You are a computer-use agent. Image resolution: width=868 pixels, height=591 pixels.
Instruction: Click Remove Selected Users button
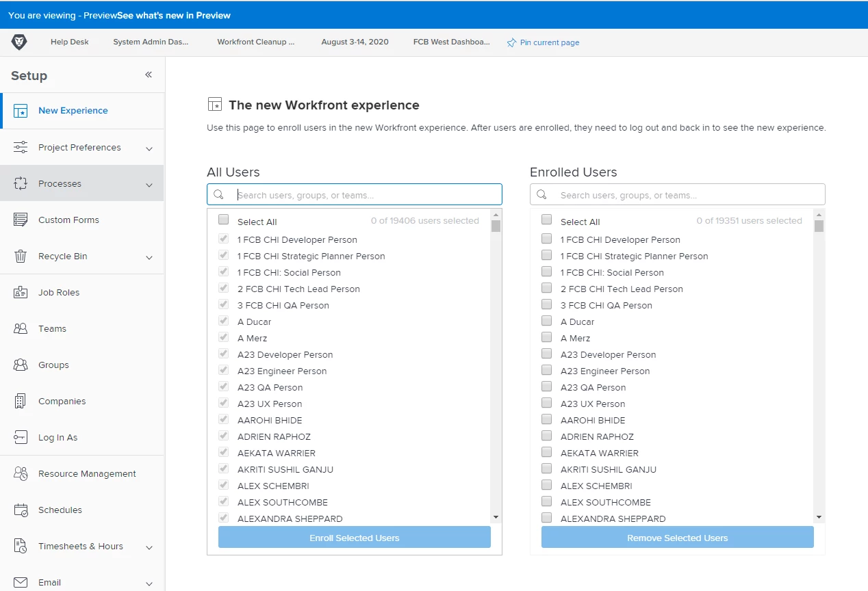678,538
